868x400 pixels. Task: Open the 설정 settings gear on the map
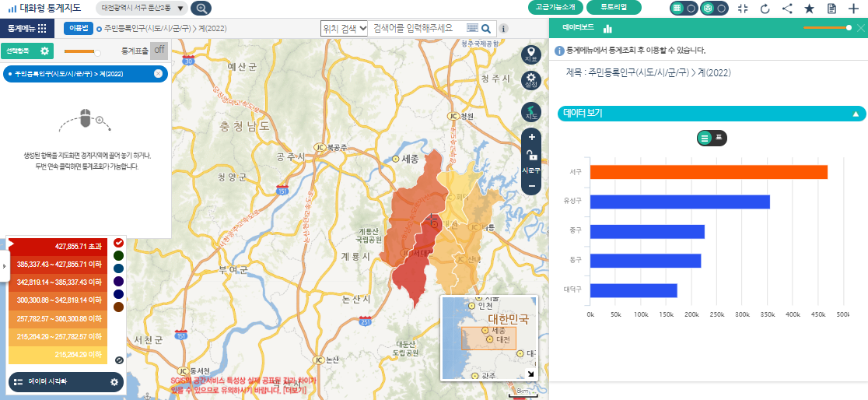[531, 80]
